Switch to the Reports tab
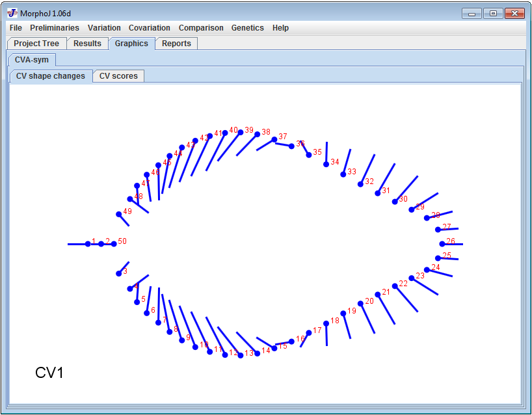The image size is (532, 415). pyautogui.click(x=176, y=43)
